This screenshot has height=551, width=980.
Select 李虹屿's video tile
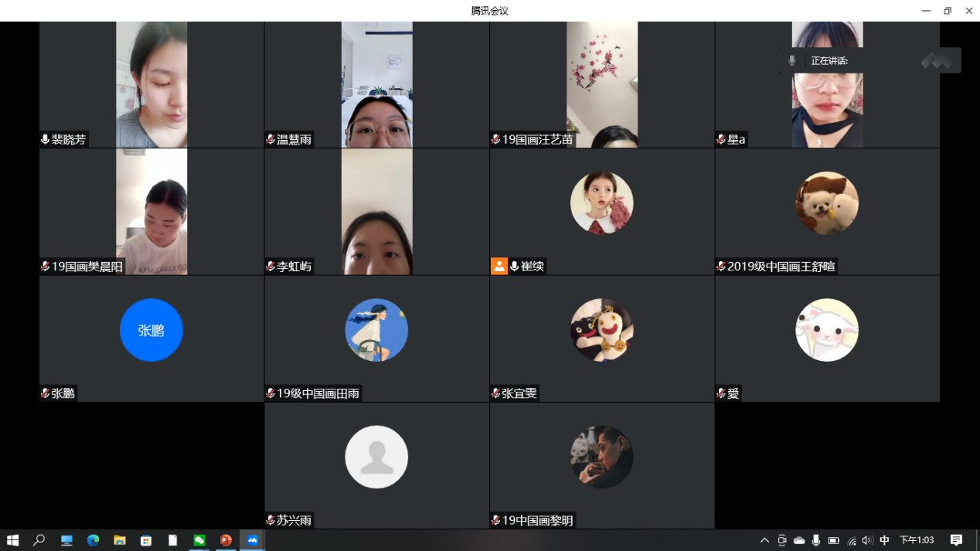377,212
